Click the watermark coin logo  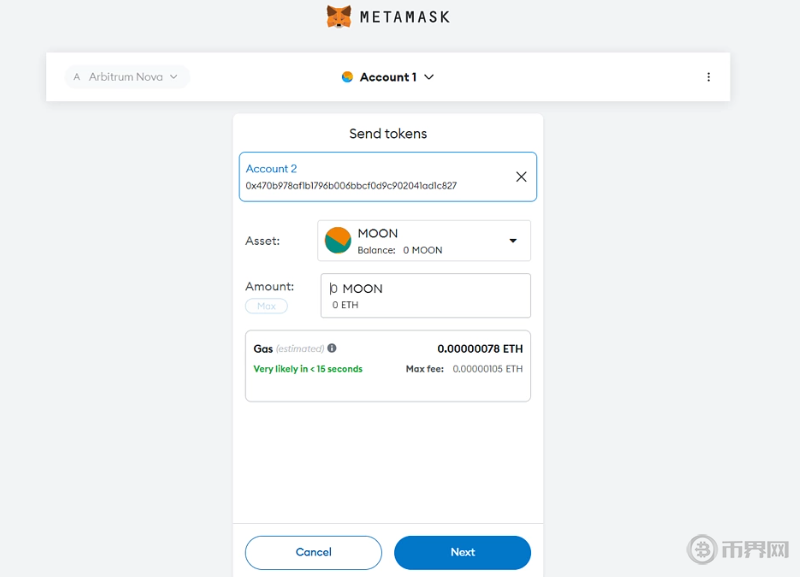(x=704, y=550)
